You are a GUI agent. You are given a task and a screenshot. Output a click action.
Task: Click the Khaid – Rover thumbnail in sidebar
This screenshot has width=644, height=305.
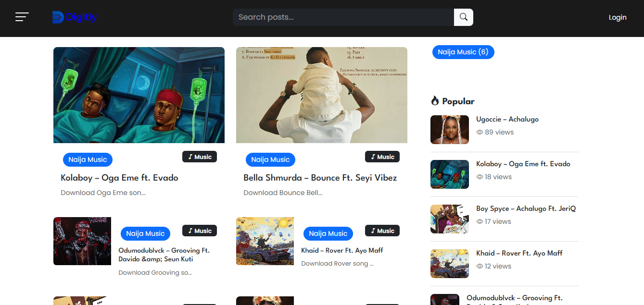(x=449, y=263)
